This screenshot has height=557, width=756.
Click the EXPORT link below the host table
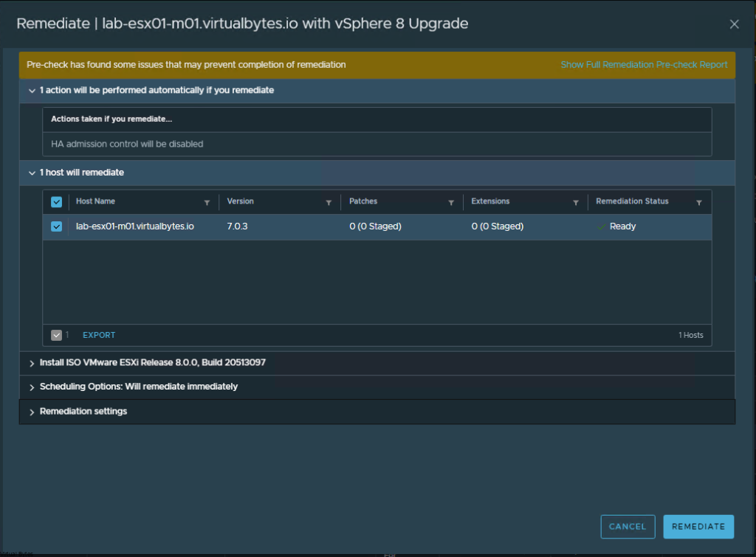(x=99, y=336)
